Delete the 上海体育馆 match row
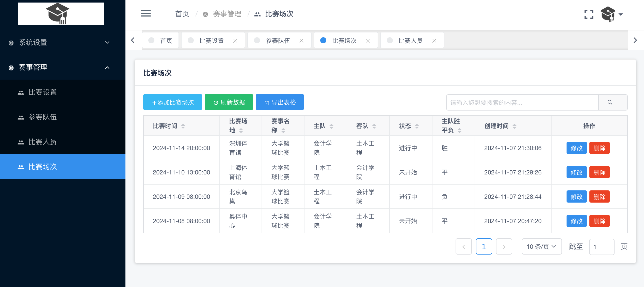Screen dimensions: 644x287 tap(599, 172)
